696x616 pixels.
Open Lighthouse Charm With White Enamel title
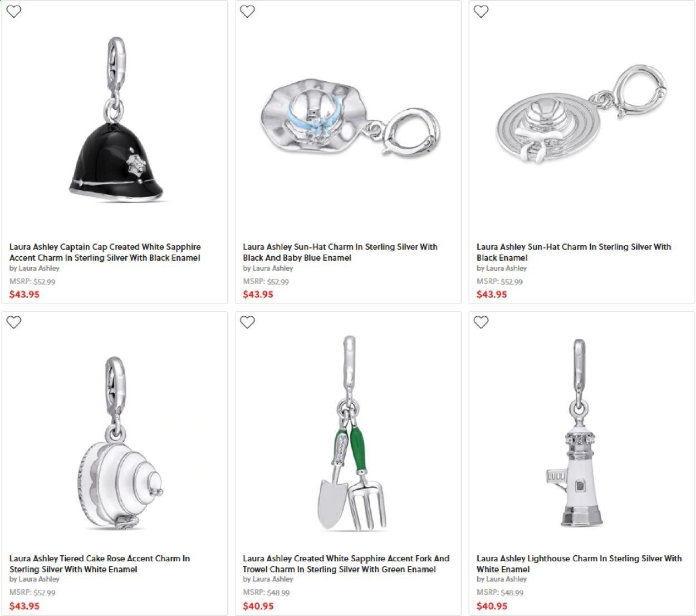pyautogui.click(x=579, y=564)
